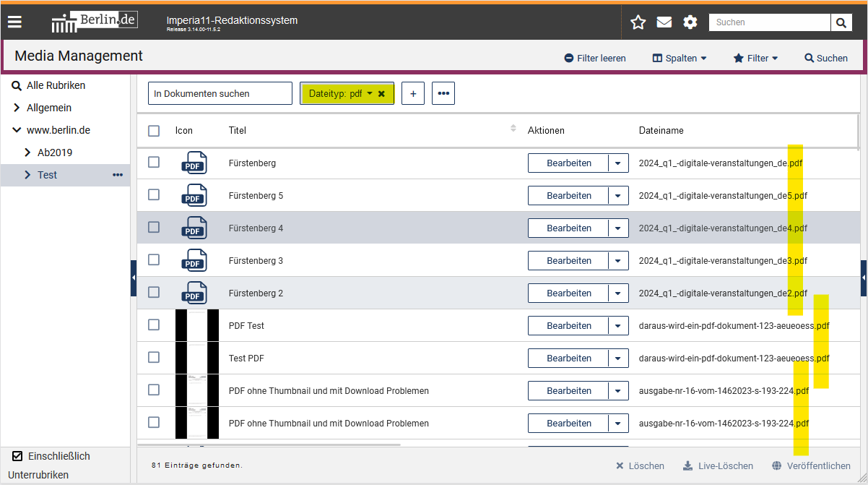The width and height of the screenshot is (868, 485).
Task: Click the magnifier button beside the header search
Action: 841,22
